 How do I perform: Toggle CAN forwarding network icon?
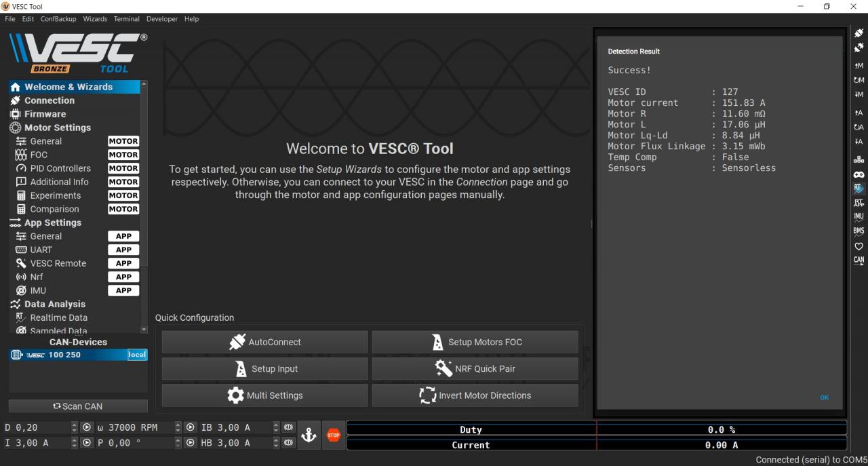pyautogui.click(x=859, y=160)
